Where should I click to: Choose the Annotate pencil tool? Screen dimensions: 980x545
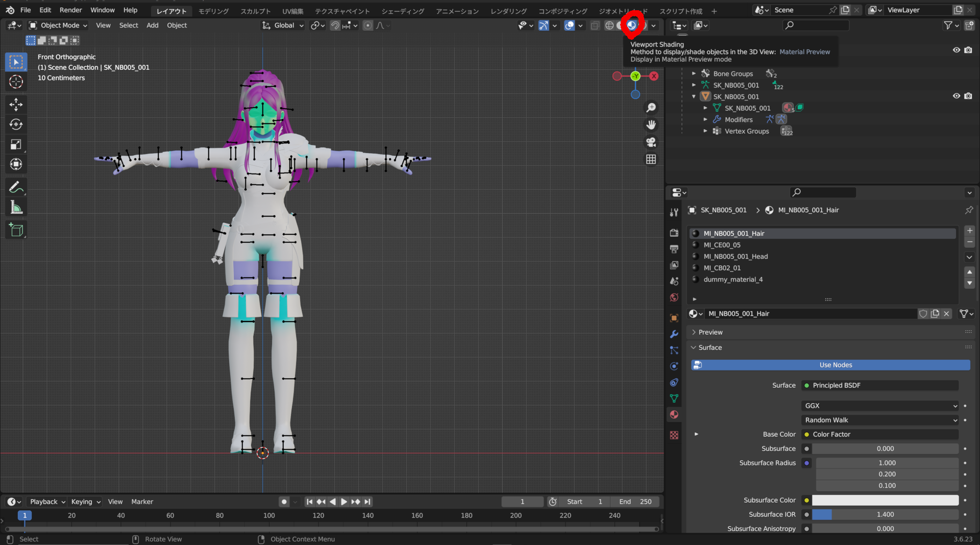click(x=16, y=187)
